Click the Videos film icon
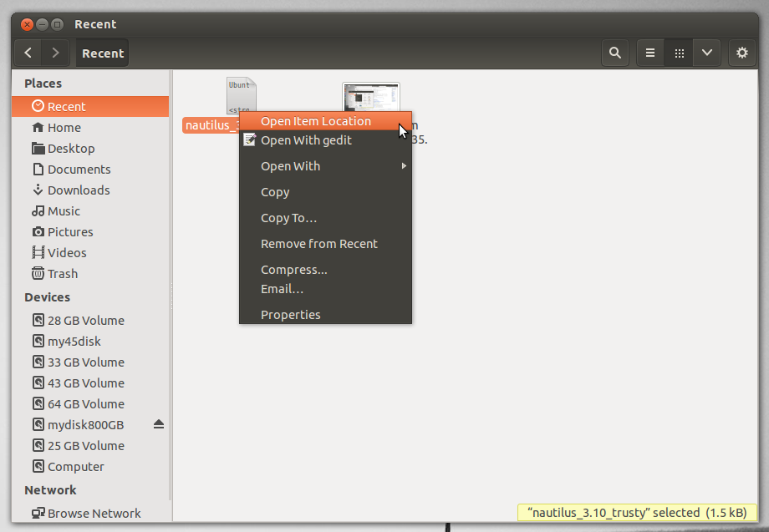This screenshot has width=769, height=532. pyautogui.click(x=38, y=252)
